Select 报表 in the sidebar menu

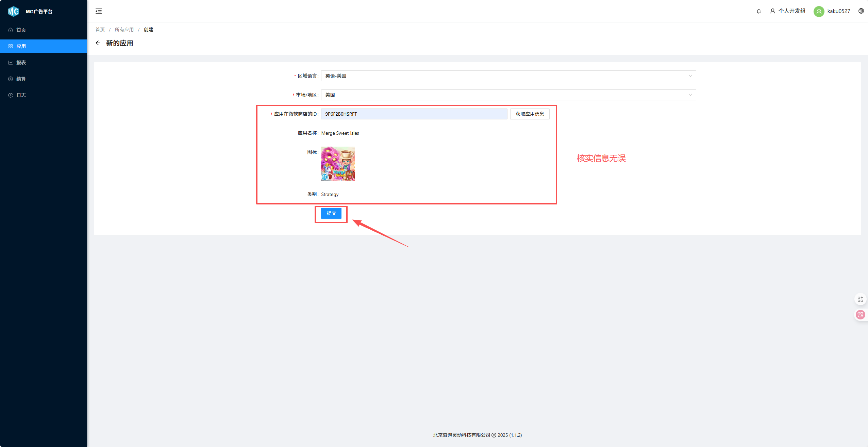pos(21,63)
